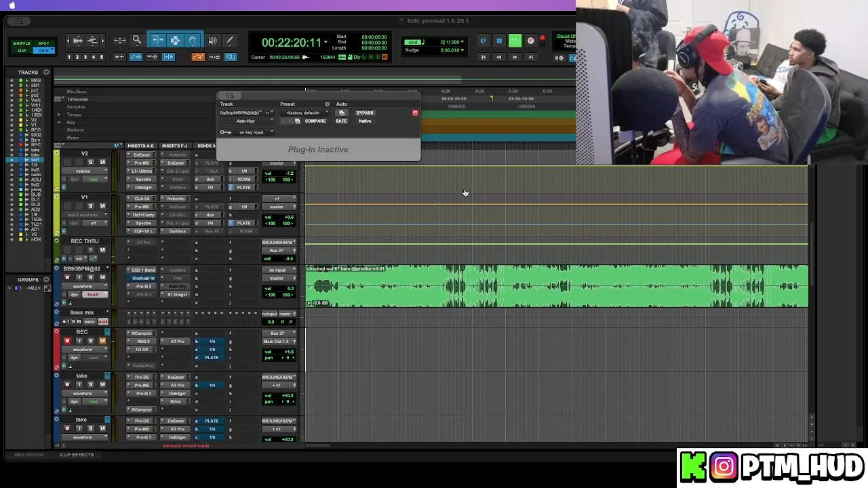Click the green play transport button
The width and height of the screenshot is (868, 488).
click(x=515, y=41)
